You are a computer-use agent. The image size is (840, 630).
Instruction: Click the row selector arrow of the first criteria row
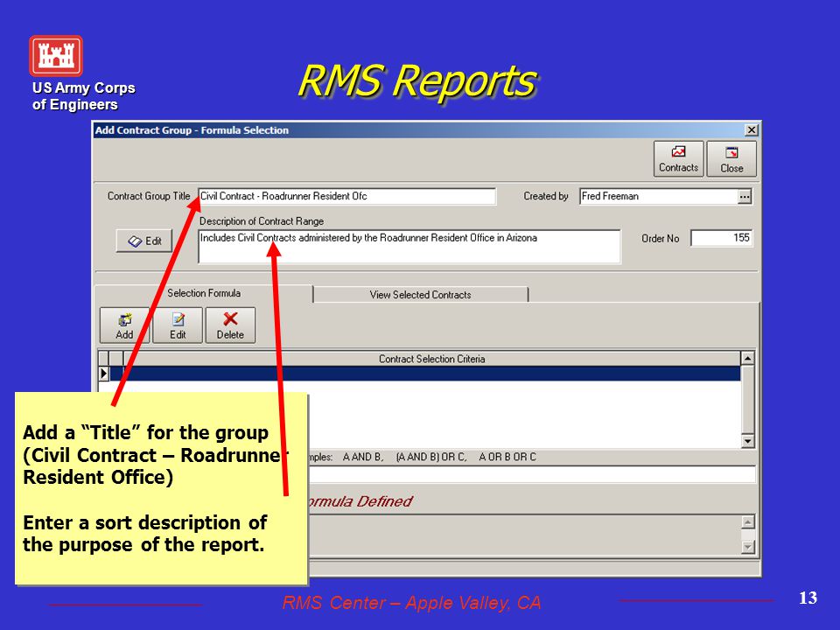(104, 374)
